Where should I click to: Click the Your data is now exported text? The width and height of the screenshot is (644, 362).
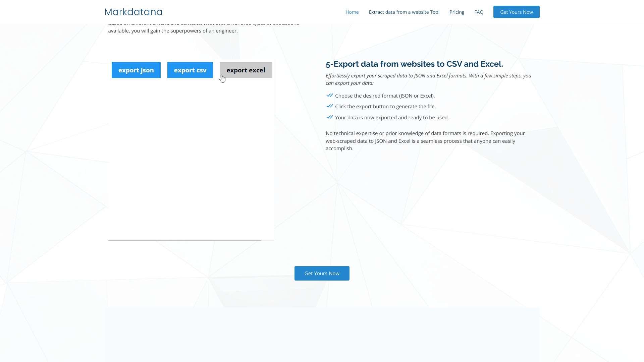tap(391, 118)
